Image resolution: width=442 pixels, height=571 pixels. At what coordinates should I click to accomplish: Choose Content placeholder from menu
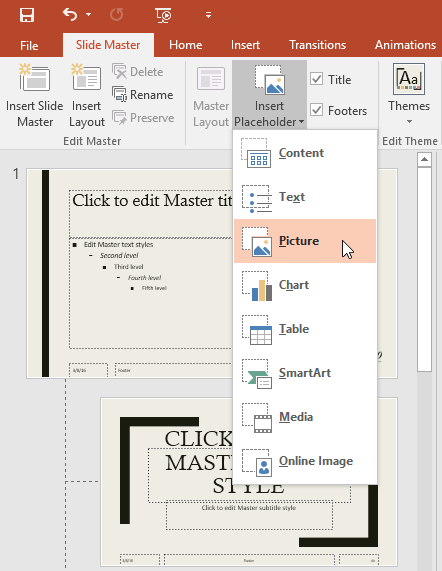click(305, 153)
